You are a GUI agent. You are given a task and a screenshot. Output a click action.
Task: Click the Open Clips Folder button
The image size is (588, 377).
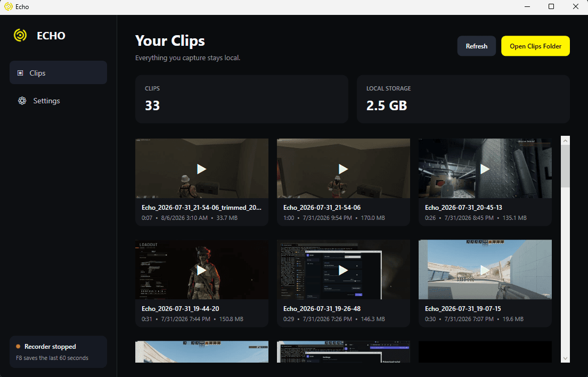pos(535,46)
